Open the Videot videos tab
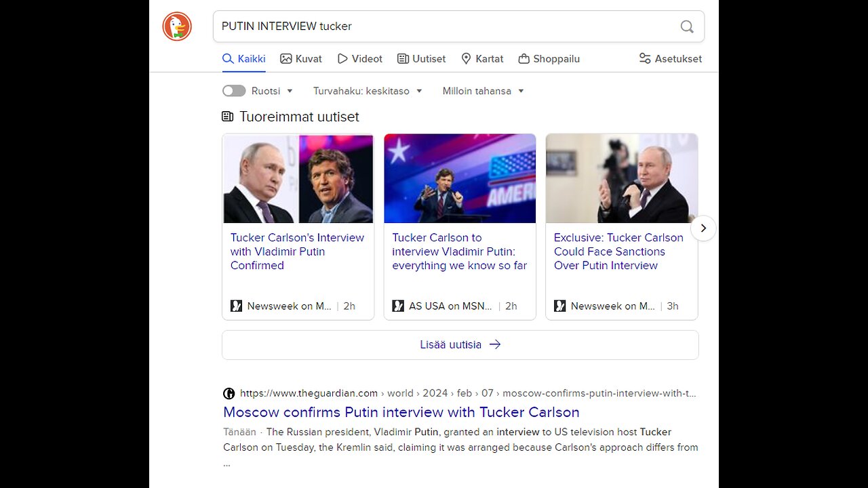868x488 pixels. pos(360,59)
